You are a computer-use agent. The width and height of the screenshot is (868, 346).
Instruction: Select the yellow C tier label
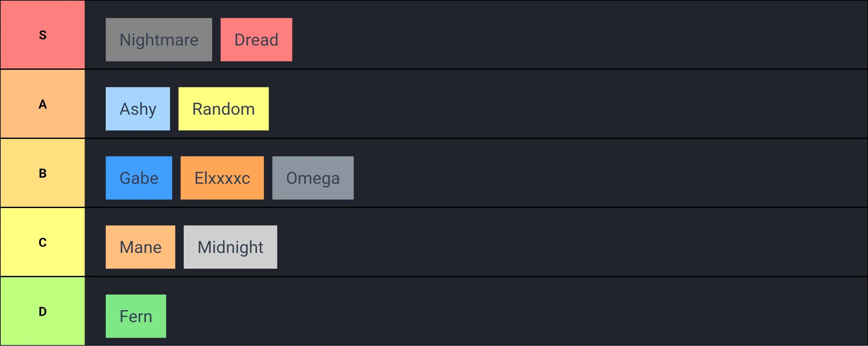pos(42,242)
